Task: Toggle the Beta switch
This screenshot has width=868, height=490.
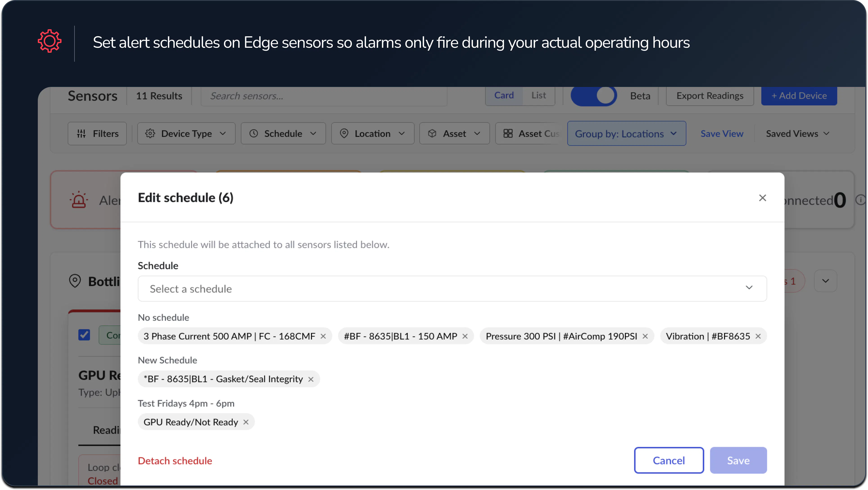Action: [x=594, y=96]
